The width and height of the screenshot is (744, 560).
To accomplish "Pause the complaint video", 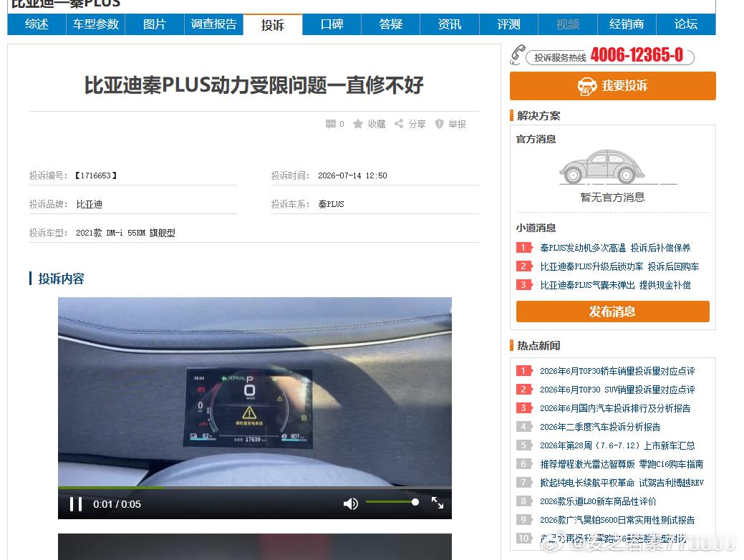I will tap(76, 504).
